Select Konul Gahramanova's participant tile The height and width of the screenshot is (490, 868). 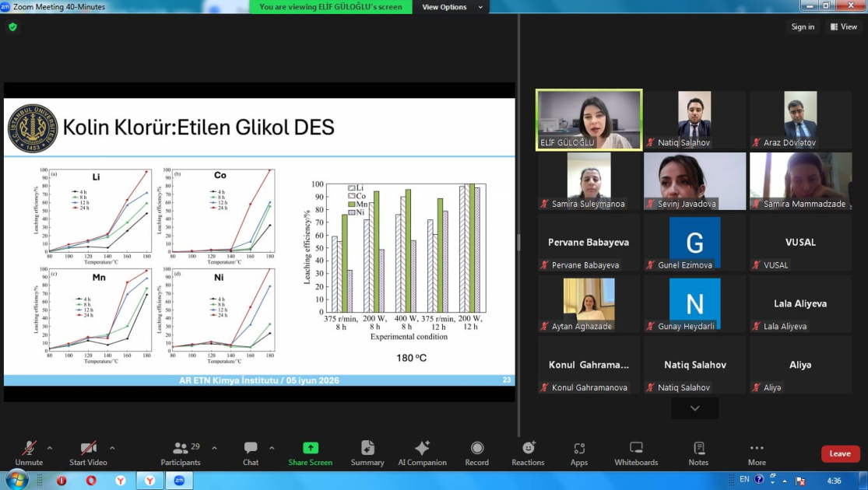(589, 366)
